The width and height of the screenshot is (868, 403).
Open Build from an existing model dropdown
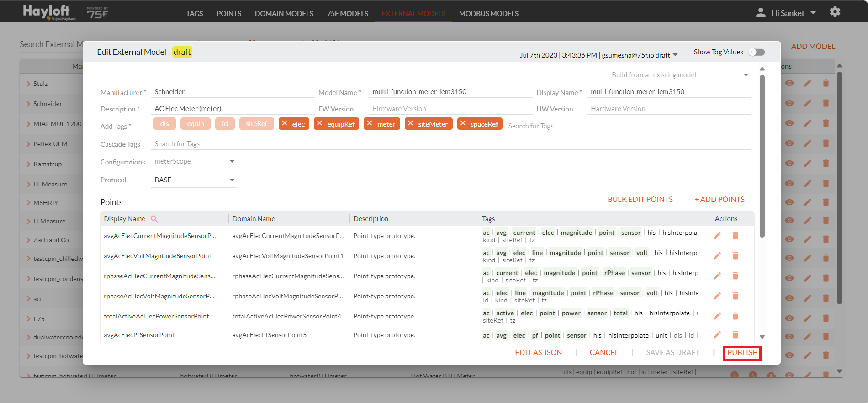click(680, 75)
